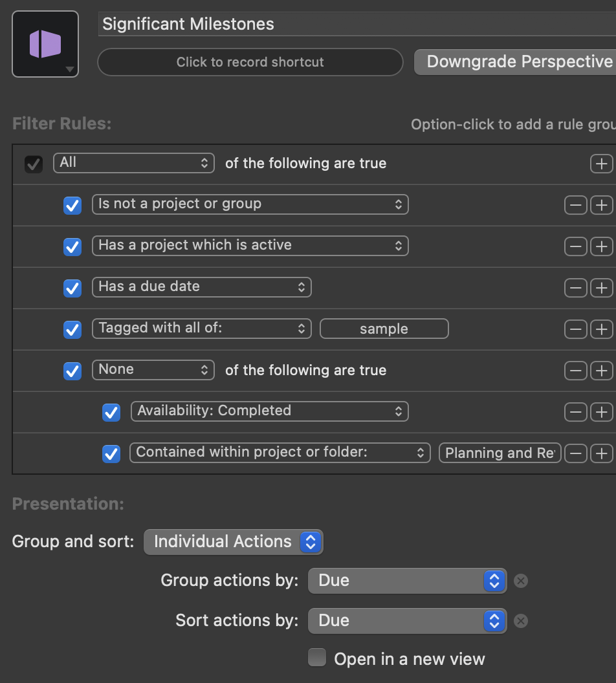Add a rule with the top-level plus button
Screen dimensions: 616x683
601,164
